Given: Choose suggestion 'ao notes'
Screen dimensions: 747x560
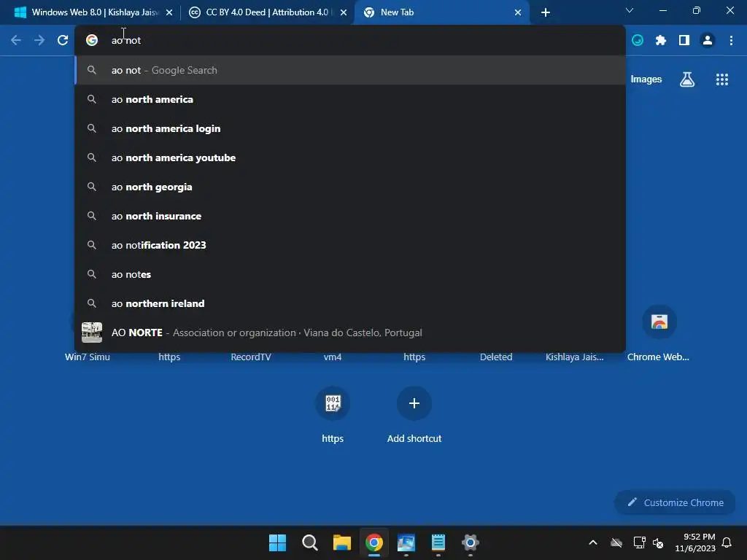Looking at the screenshot, I should pyautogui.click(x=350, y=274).
